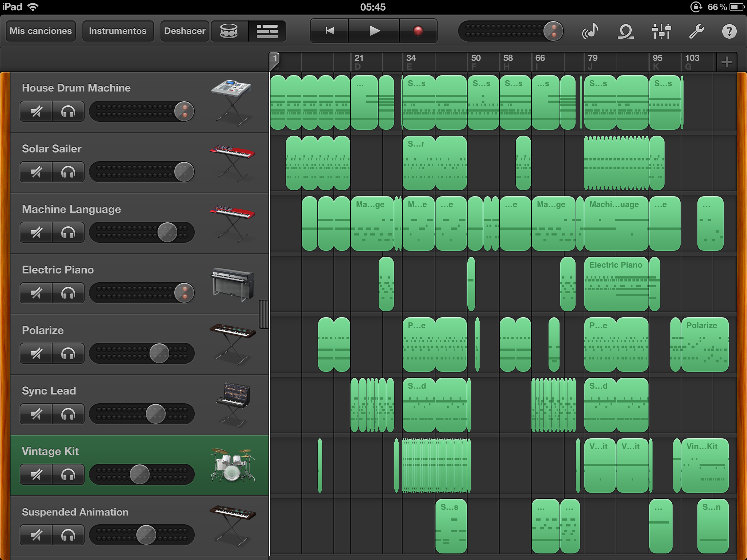Add a song section with plus button
This screenshot has height=560, width=747.
[x=727, y=62]
